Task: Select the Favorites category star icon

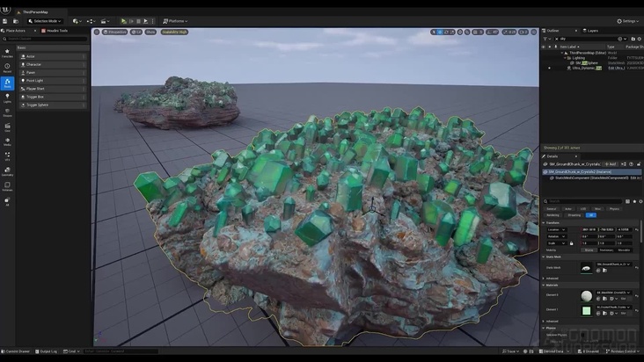Action: coord(7,54)
